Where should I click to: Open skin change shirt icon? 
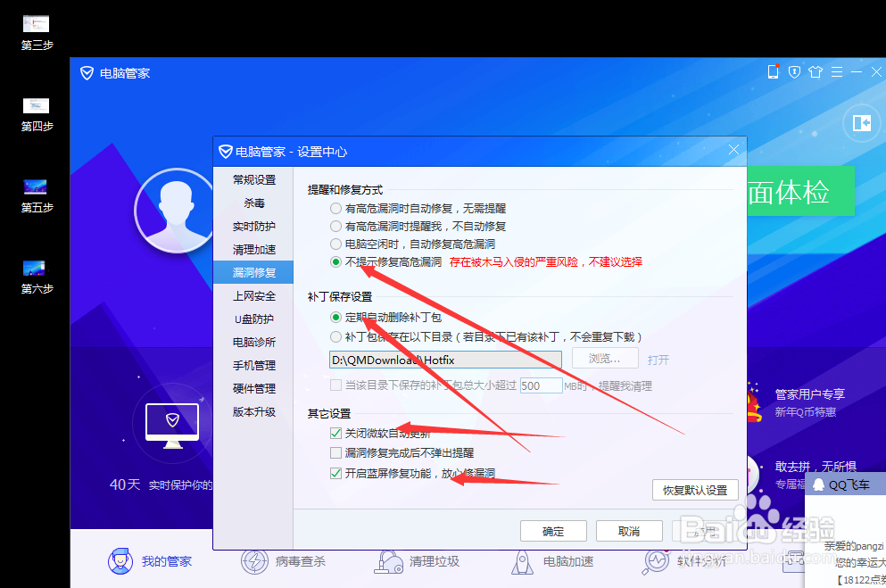(816, 72)
